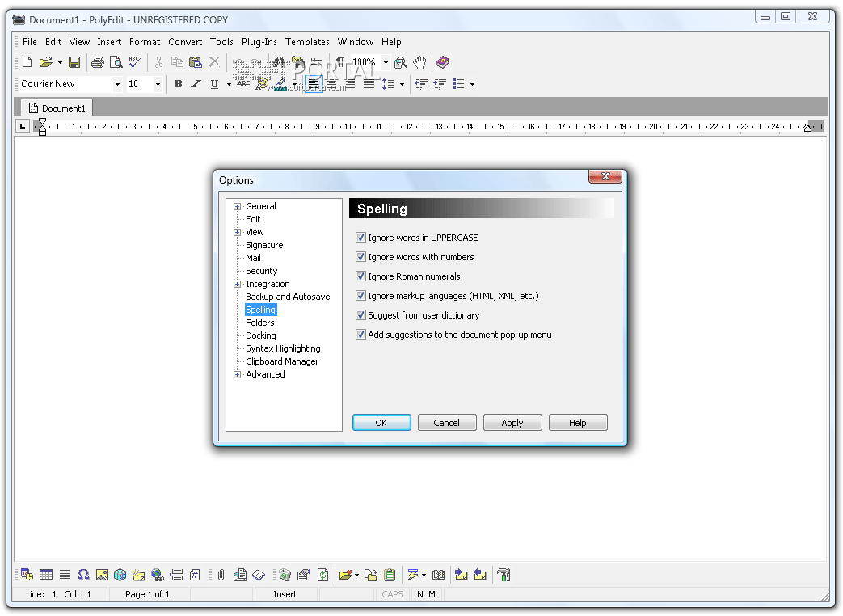
Task: Insert symbol using the Omega icon
Action: (x=83, y=575)
